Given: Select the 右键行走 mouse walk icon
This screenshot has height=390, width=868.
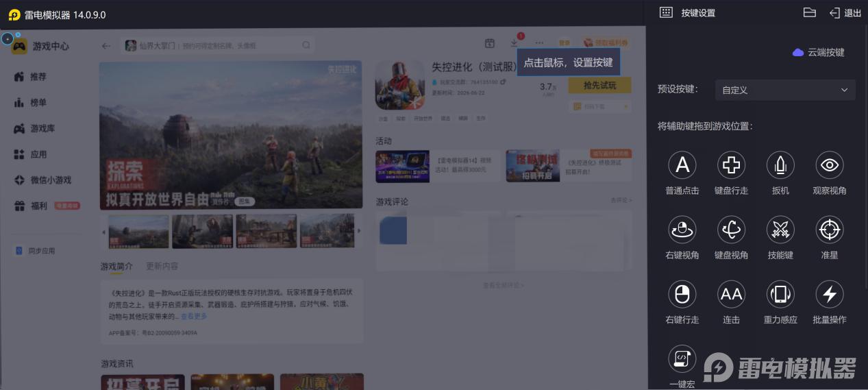Looking at the screenshot, I should 682,294.
